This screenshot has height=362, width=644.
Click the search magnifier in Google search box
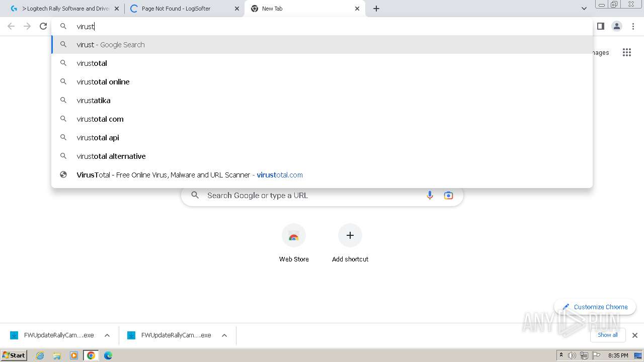pos(195,196)
